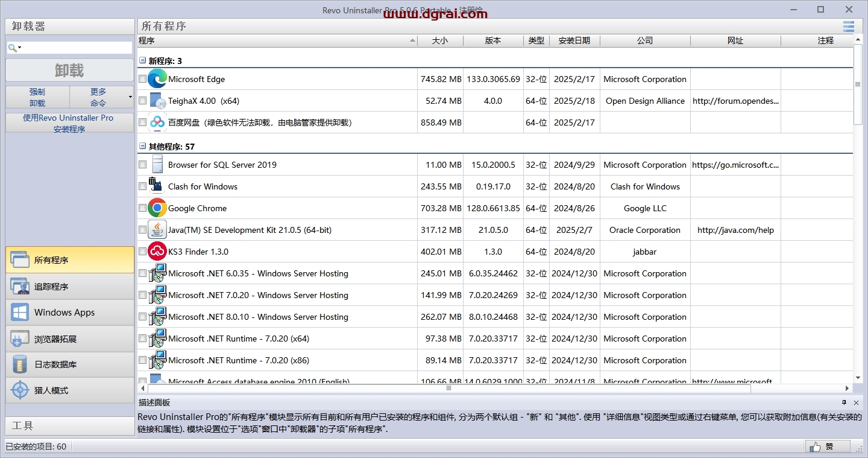Click the search magnifier icon
Image resolution: width=868 pixels, height=458 pixels.
[x=12, y=48]
